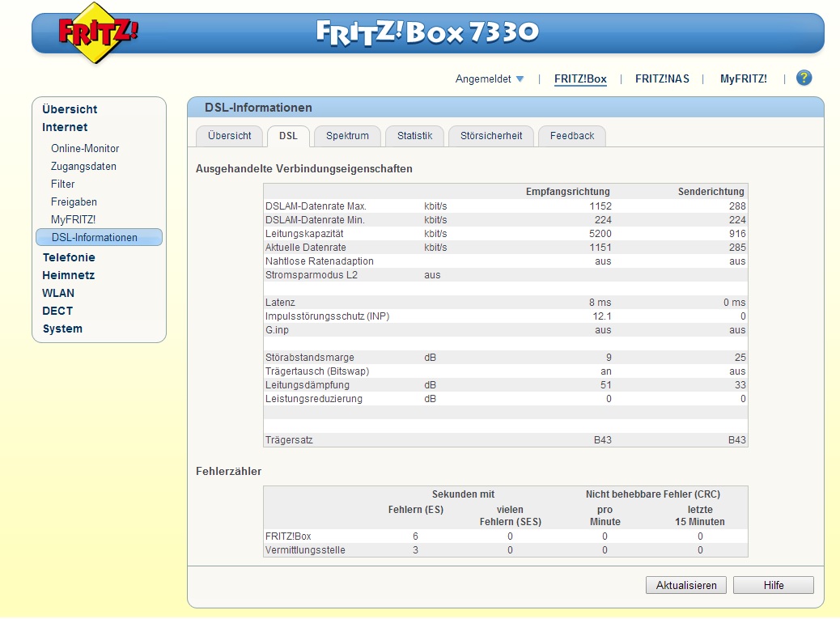Click the Fehlern (ES) column header

click(416, 510)
